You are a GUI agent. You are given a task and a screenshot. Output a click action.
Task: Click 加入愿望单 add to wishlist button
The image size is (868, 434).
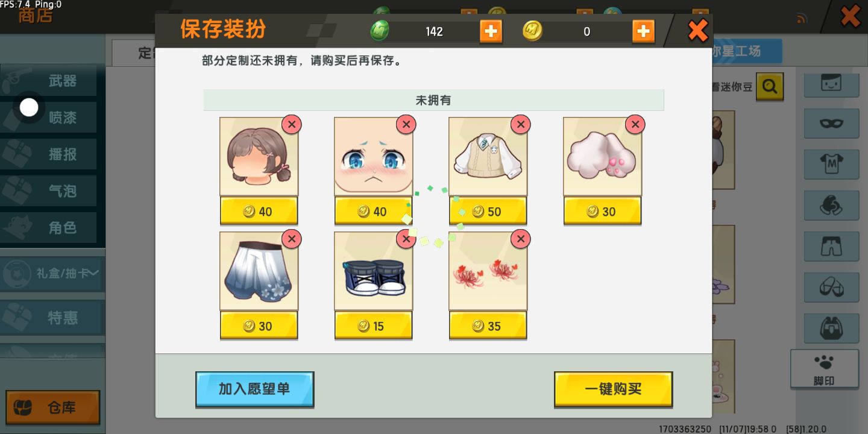pyautogui.click(x=254, y=389)
